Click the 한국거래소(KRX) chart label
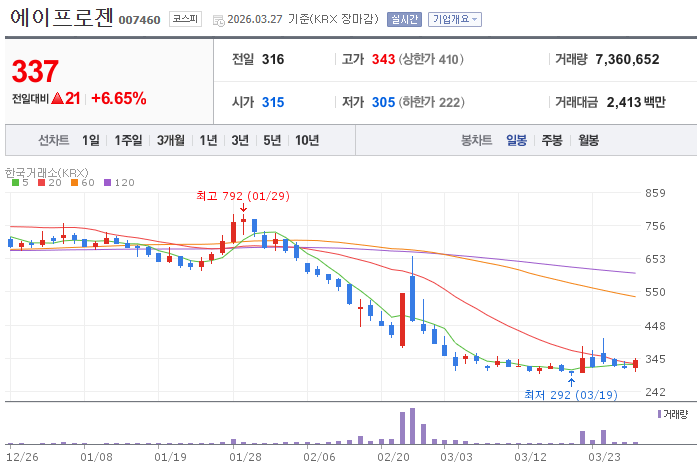Image resolution: width=697 pixels, height=470 pixels. (47, 173)
